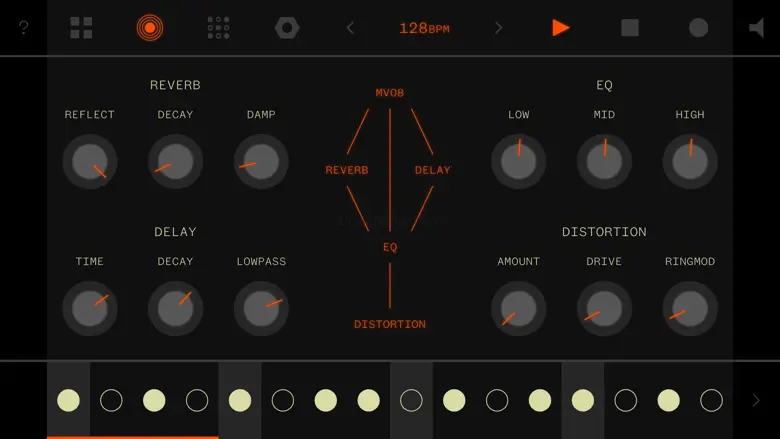
Task: Toggle sequencer step 2
Action: (111, 400)
